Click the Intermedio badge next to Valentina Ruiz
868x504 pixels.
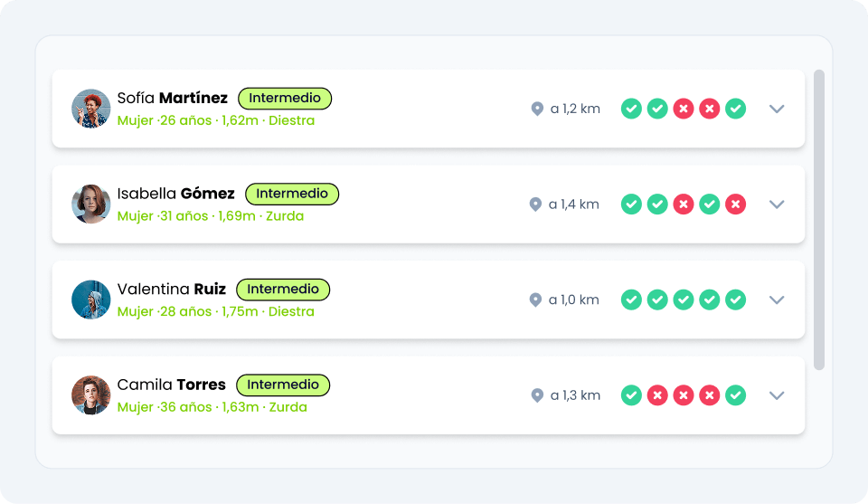(283, 290)
